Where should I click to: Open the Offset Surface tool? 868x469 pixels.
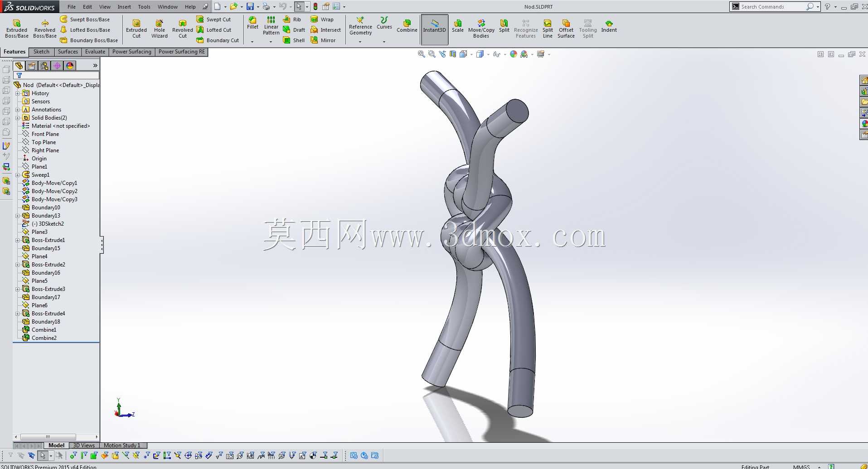coord(566,29)
